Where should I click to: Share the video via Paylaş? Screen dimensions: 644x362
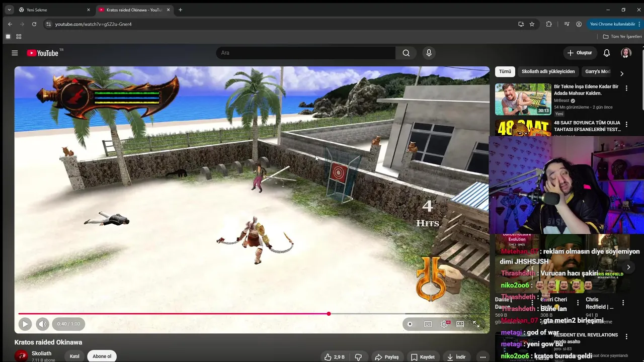[x=386, y=357]
